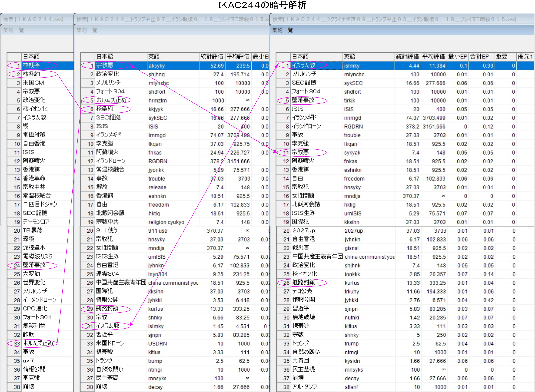Select 核戦争 row in left table
The width and height of the screenshot is (535, 392).
[31, 66]
